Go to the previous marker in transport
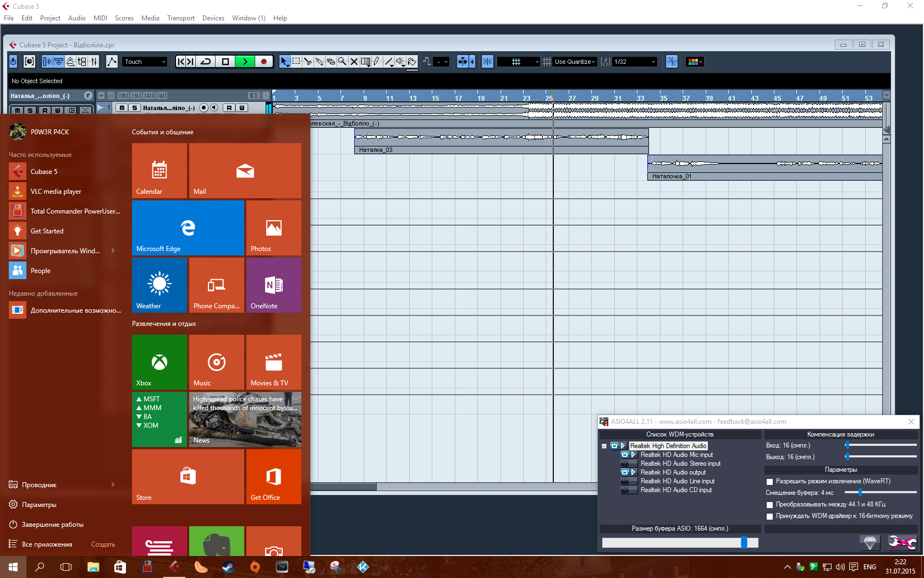924x578 pixels. pos(180,62)
